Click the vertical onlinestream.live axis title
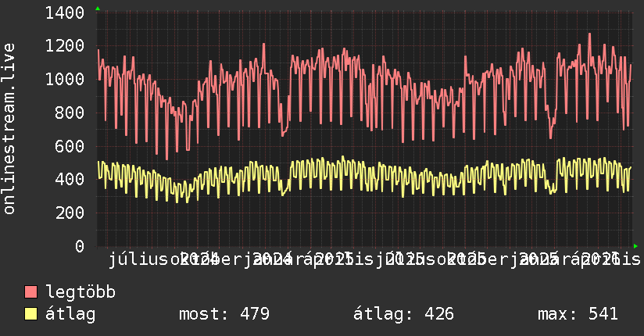 pos(9,129)
